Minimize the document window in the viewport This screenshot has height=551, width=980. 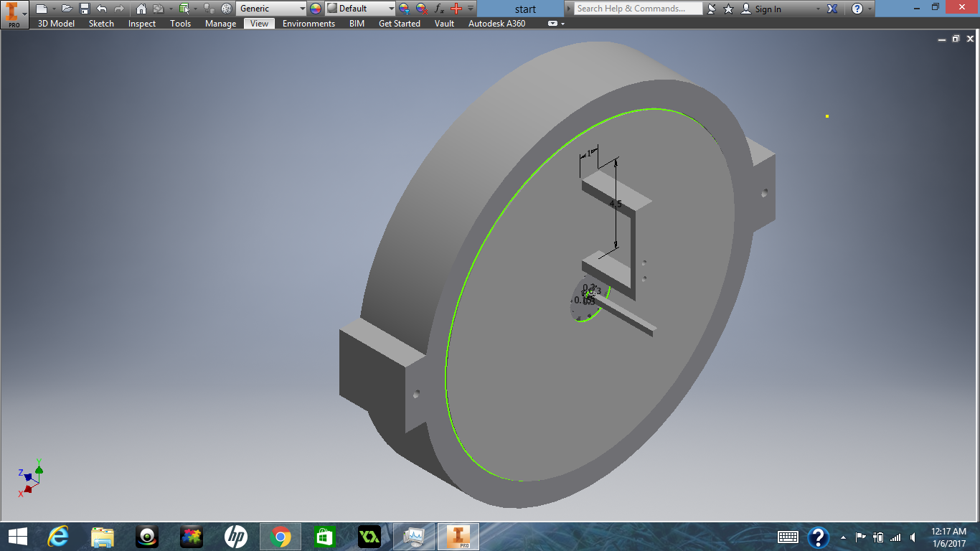coord(943,39)
